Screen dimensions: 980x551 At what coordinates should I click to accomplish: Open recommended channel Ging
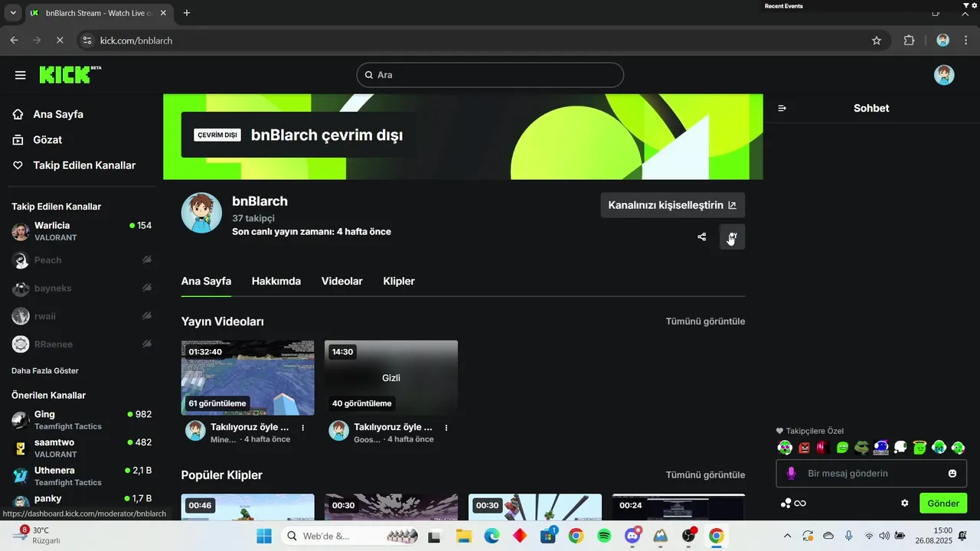point(81,420)
